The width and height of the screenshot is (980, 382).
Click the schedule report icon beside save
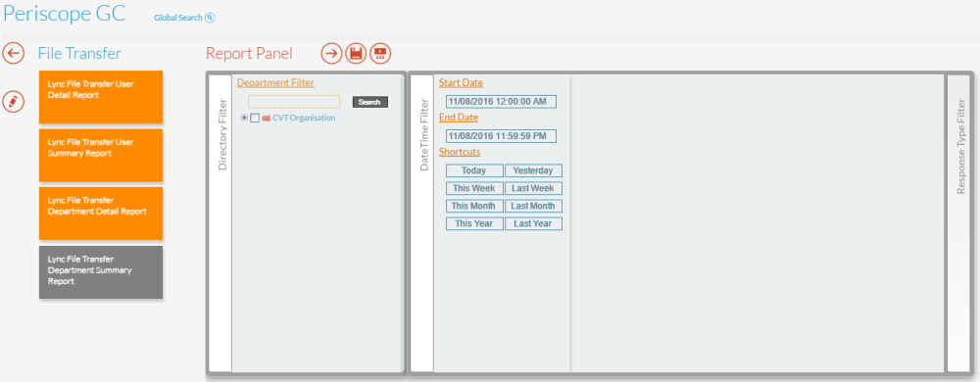pyautogui.click(x=380, y=53)
